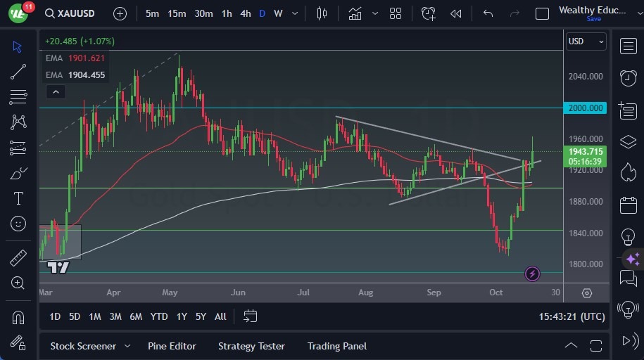Click the first EMA 1901.621 legend

(75, 58)
